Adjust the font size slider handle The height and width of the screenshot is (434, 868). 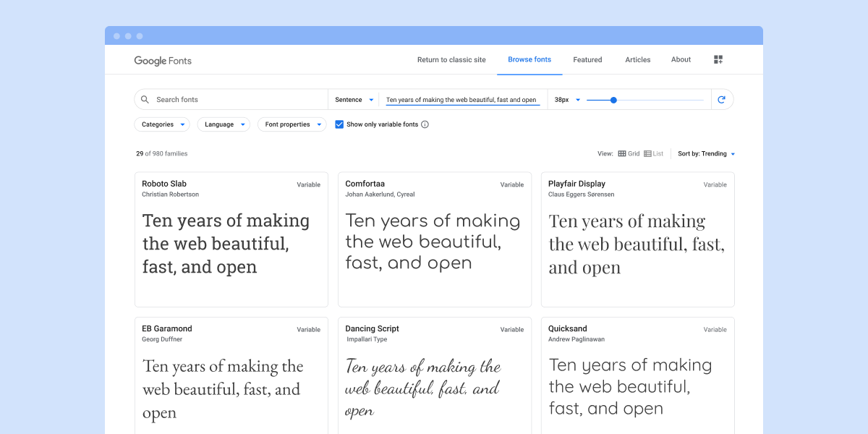pos(613,100)
